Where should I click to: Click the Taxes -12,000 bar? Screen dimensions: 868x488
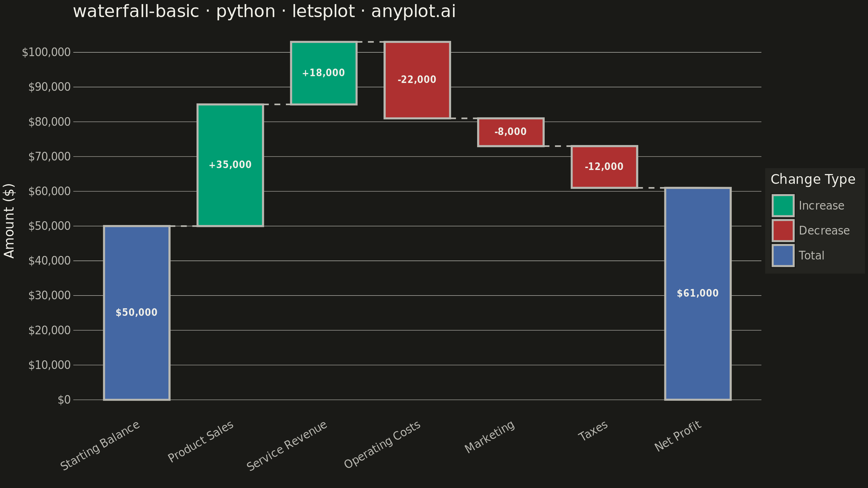click(604, 167)
